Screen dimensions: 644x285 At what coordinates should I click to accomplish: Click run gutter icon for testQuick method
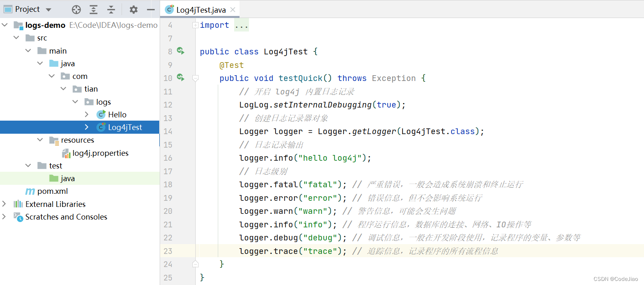181,77
